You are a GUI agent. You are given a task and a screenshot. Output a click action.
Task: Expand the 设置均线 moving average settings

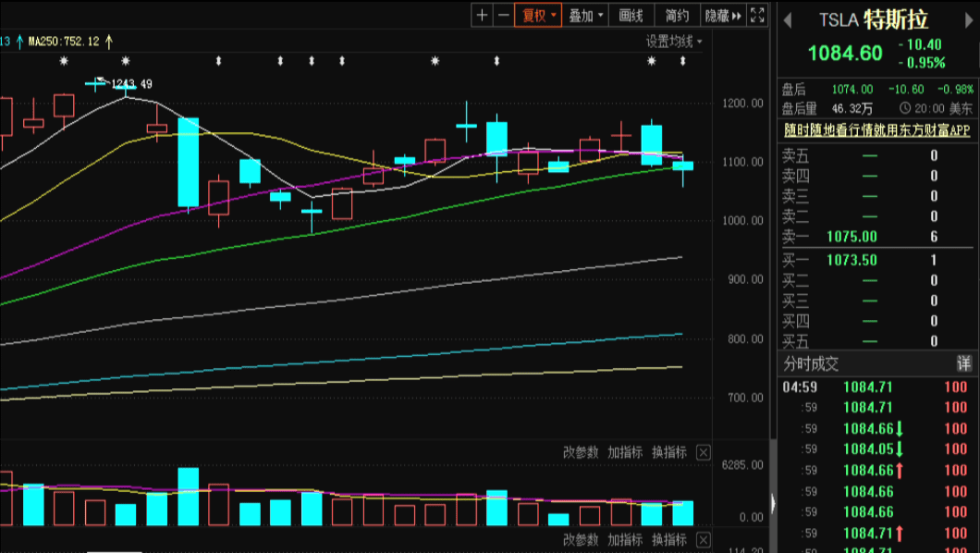click(674, 42)
